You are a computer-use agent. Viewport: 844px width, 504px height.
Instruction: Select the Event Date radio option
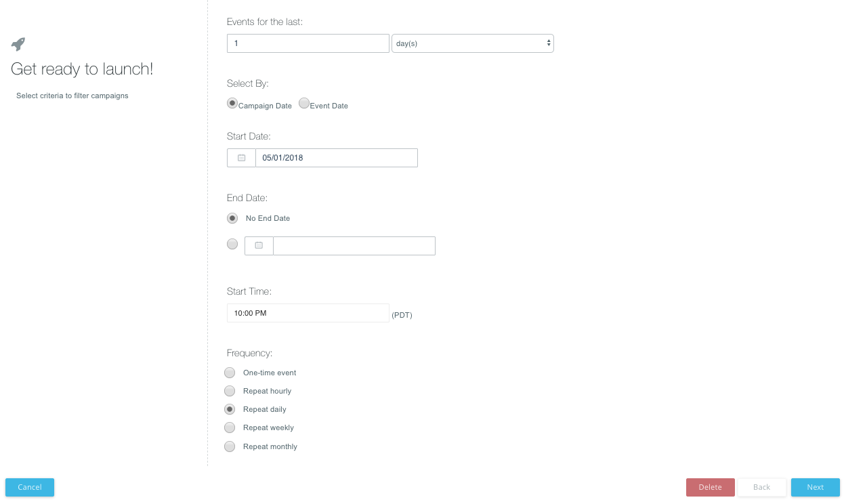point(304,104)
